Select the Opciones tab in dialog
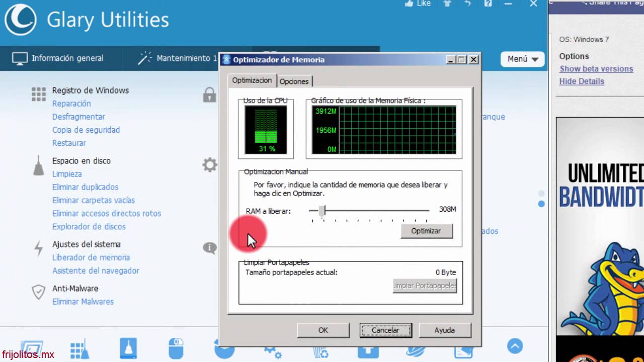 (294, 81)
